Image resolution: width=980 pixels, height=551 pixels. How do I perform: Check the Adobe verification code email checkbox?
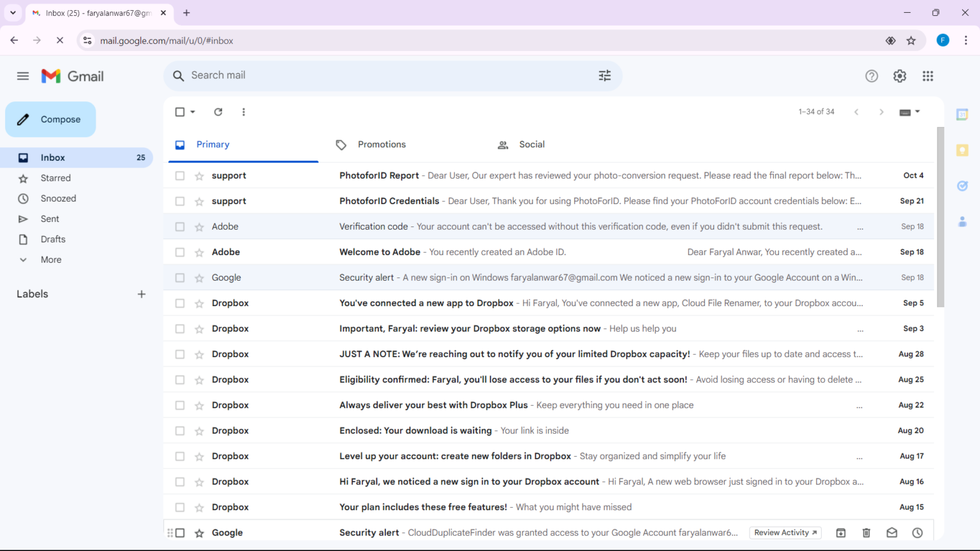click(x=179, y=226)
